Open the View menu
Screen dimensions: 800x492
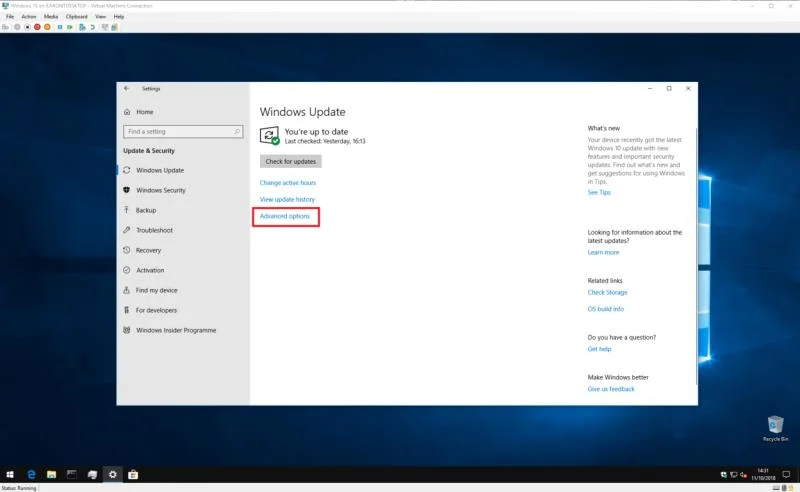pos(101,17)
